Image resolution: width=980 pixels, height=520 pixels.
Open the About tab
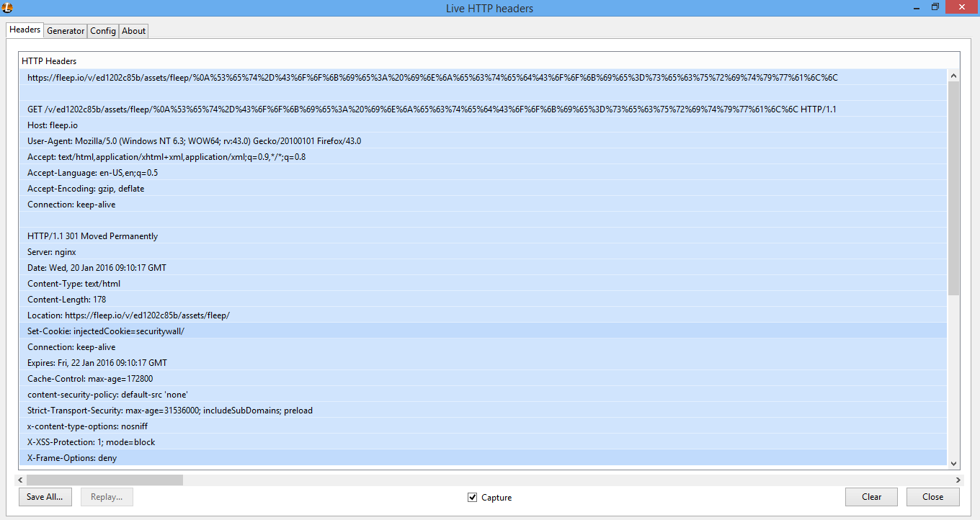coord(134,31)
